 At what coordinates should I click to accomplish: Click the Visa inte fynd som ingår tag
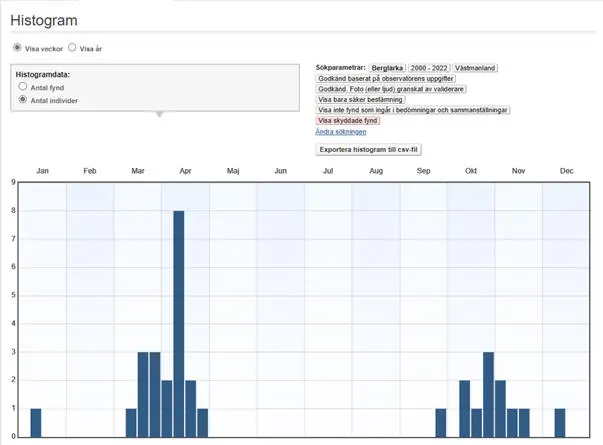pos(413,110)
